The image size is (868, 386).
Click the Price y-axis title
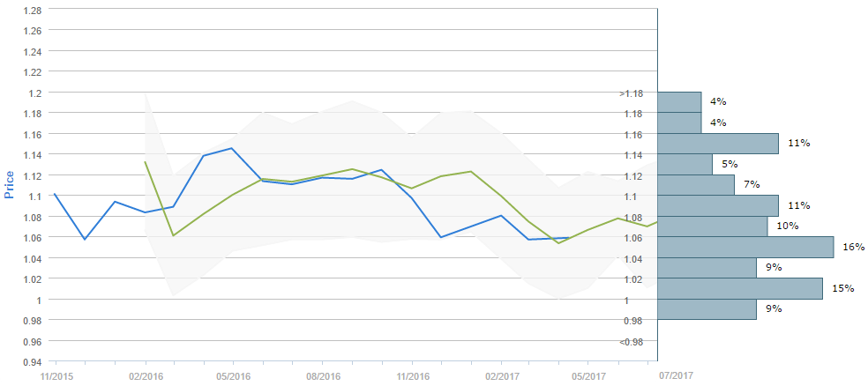(x=11, y=184)
